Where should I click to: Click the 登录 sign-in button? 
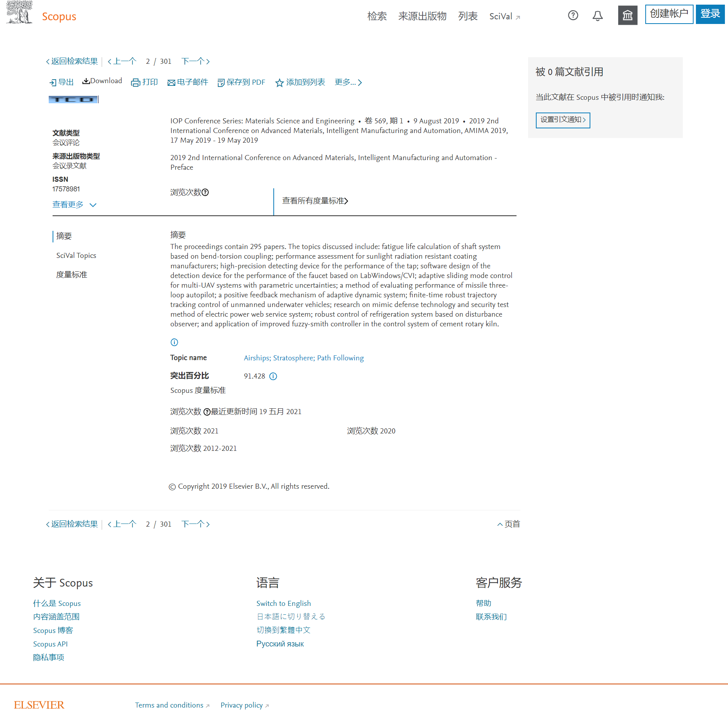(710, 14)
